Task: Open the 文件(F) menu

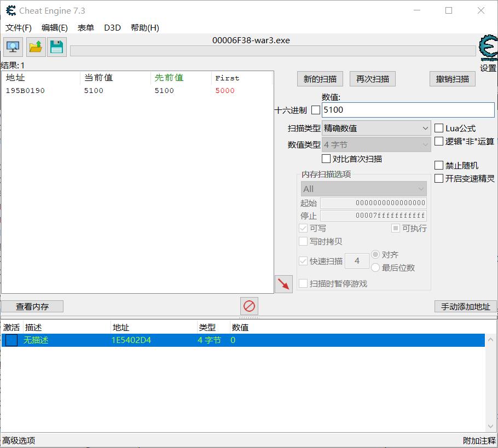Action: [x=19, y=27]
